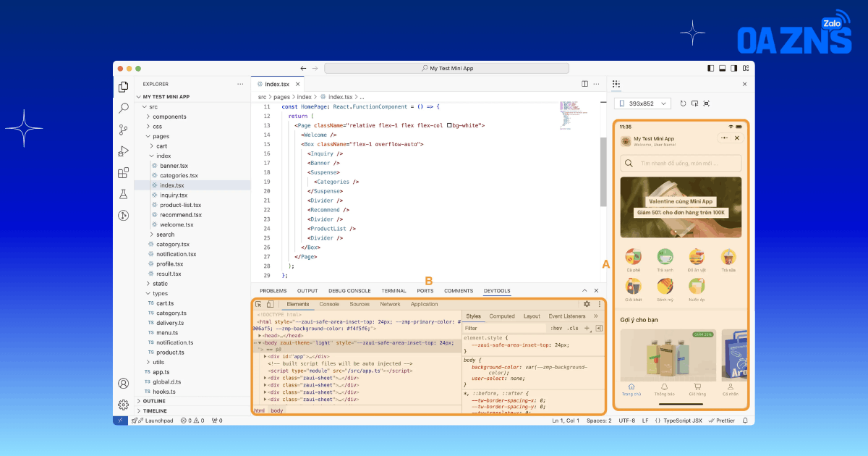Maximize panel with the up chevron
The image size is (868, 456).
point(585,291)
